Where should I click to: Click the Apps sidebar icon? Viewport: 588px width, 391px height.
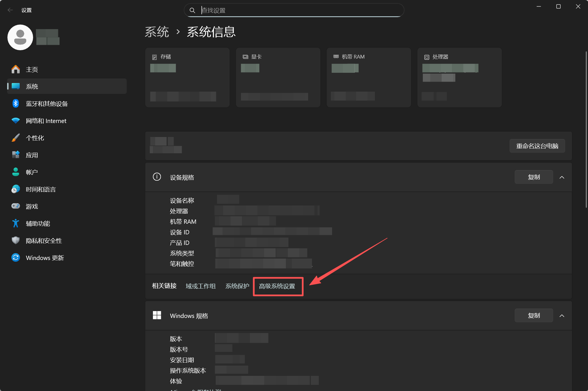tap(16, 155)
